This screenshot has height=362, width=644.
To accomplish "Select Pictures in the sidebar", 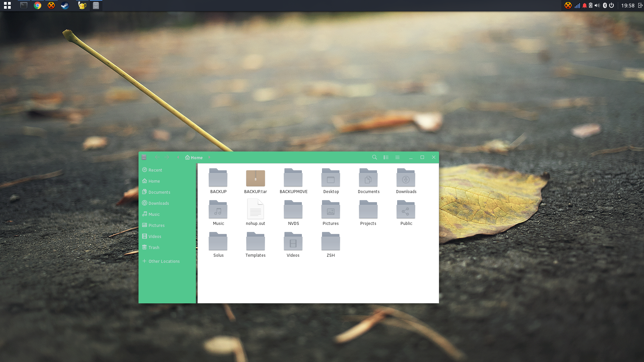I will click(x=167, y=225).
